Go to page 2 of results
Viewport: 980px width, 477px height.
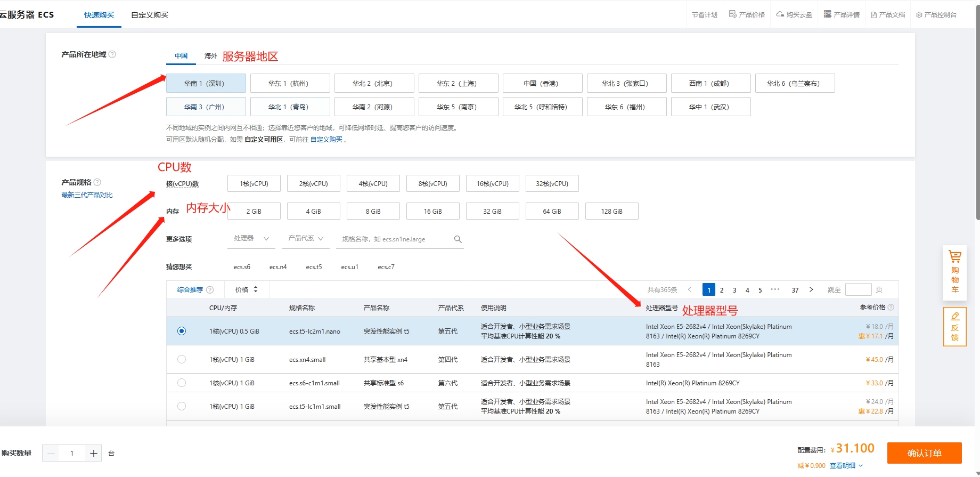point(722,290)
